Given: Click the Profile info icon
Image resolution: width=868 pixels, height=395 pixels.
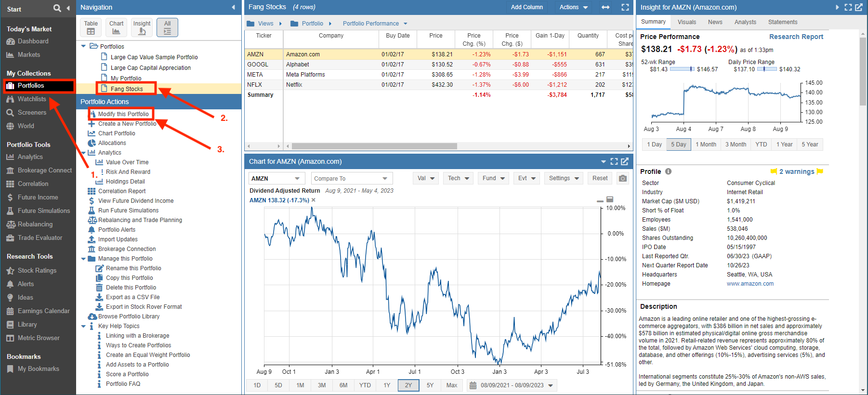Looking at the screenshot, I should [x=669, y=171].
